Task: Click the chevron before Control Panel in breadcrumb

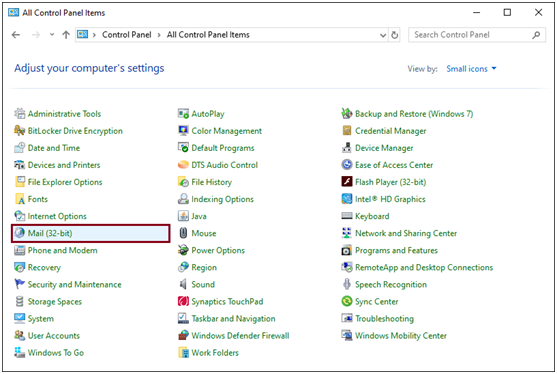Action: point(94,35)
